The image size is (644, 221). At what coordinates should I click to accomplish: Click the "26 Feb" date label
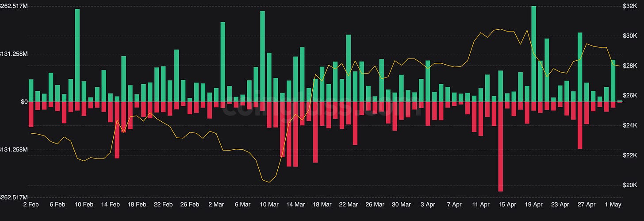point(190,205)
